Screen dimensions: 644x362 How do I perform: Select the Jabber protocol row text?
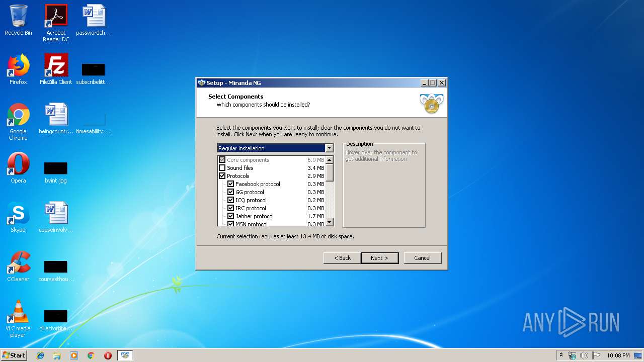(254, 216)
